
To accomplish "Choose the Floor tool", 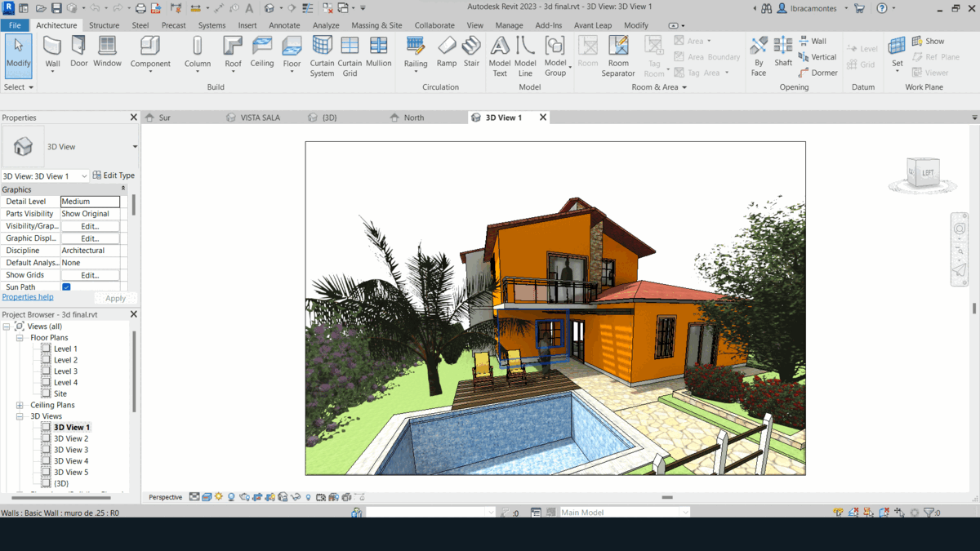I will tap(292, 53).
